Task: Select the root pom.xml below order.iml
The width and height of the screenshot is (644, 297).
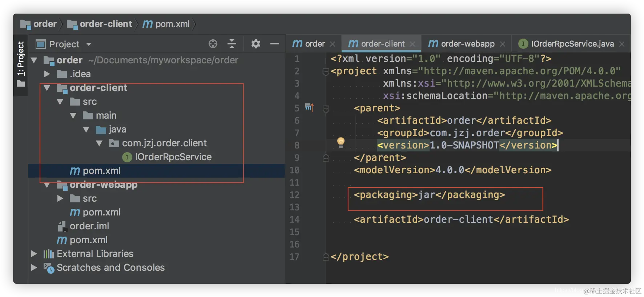Action: [x=88, y=240]
